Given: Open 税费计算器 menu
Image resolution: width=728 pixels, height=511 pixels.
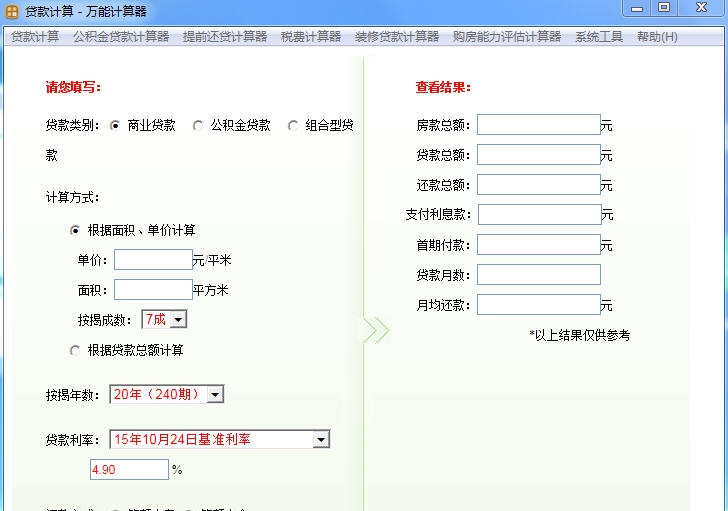Looking at the screenshot, I should [311, 37].
